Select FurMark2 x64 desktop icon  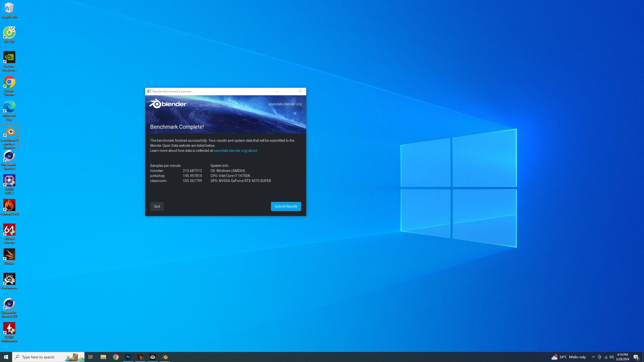9,207
